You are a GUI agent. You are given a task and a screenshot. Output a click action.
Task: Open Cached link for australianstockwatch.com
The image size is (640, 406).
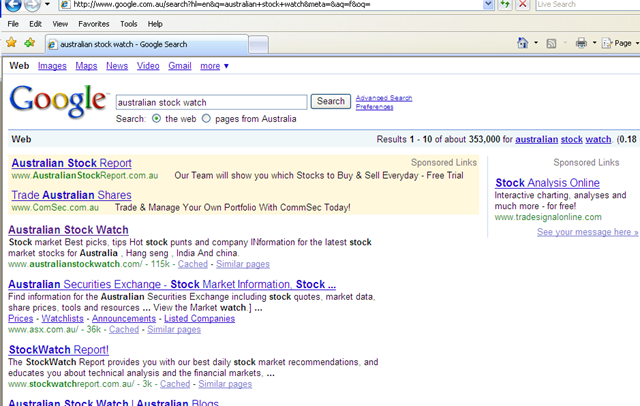pos(193,264)
